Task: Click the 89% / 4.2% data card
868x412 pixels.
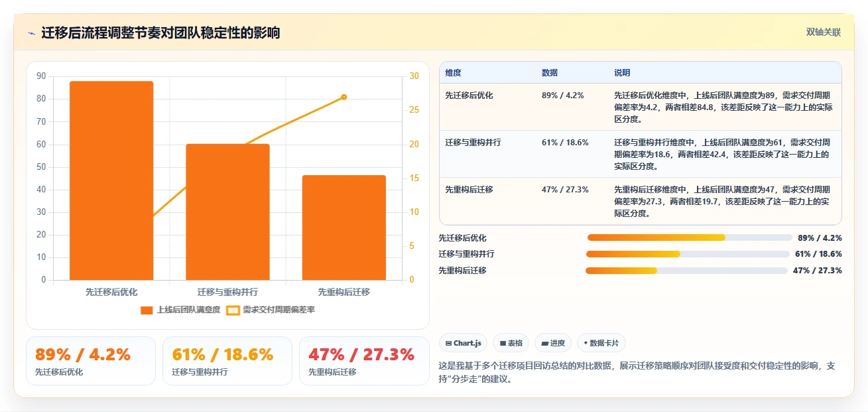Action: click(x=91, y=361)
